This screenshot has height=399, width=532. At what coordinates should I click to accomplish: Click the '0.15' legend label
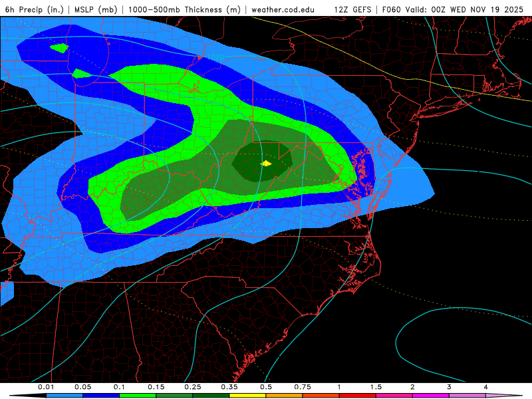156,387
